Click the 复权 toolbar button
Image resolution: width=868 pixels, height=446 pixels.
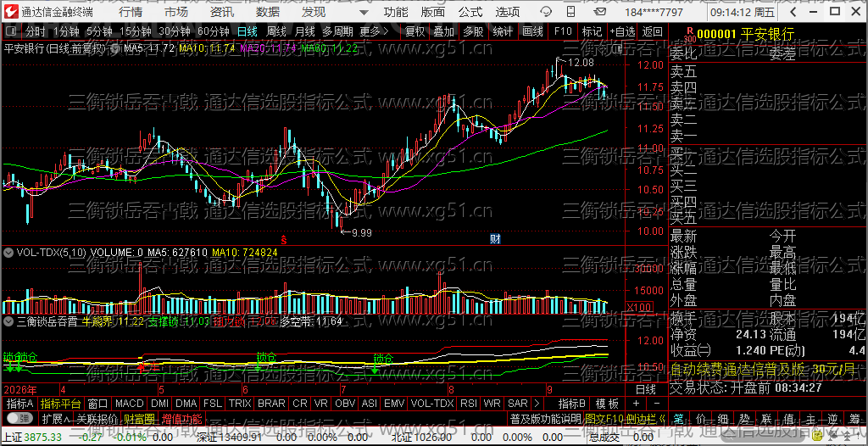coord(415,31)
